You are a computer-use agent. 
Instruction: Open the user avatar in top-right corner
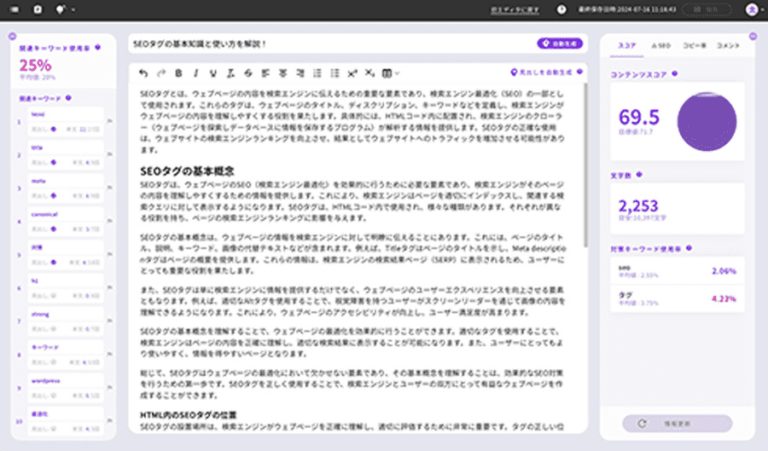click(750, 9)
